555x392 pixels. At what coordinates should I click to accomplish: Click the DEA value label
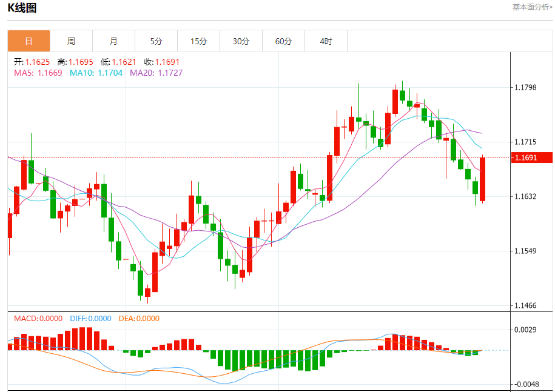pyautogui.click(x=139, y=319)
